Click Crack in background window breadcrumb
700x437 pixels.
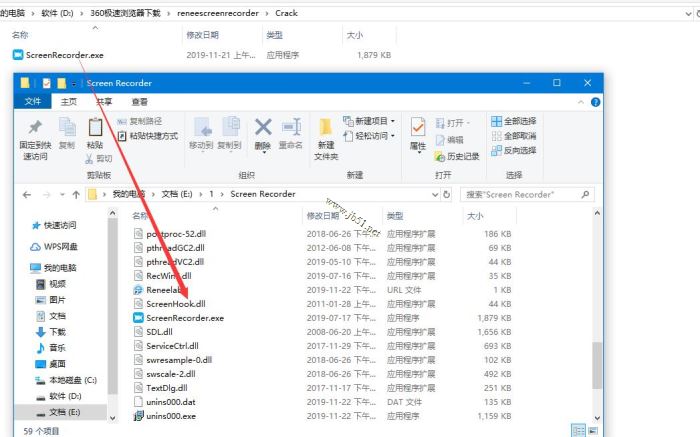coord(286,13)
